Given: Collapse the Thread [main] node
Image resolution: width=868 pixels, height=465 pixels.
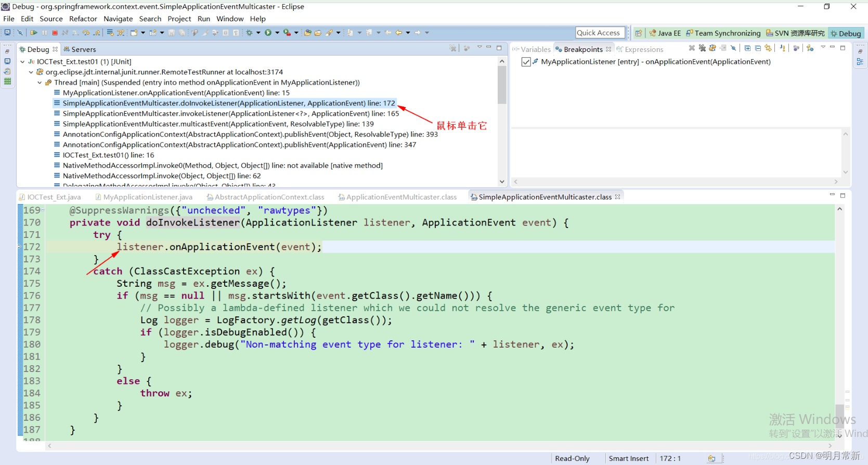Looking at the screenshot, I should [40, 83].
